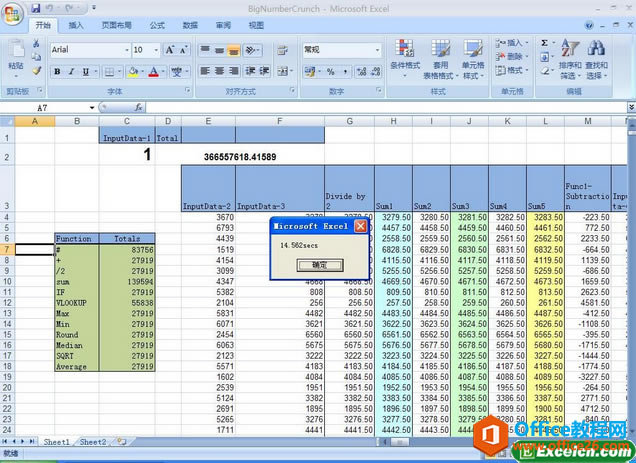636x463 pixels.
Task: Open the number format dropdown (常规)
Action: 378,50
